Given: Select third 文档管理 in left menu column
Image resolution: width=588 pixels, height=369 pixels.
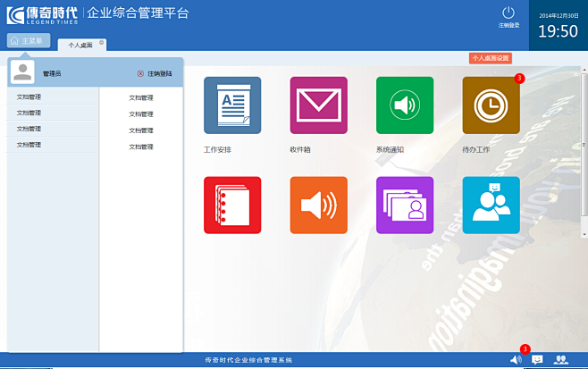Looking at the screenshot, I should [x=29, y=129].
